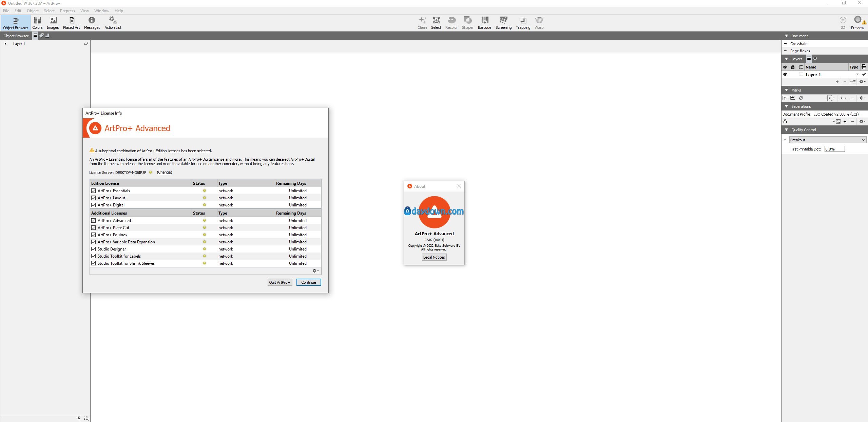This screenshot has width=868, height=422.
Task: Click the Change license server link
Action: pyautogui.click(x=165, y=173)
